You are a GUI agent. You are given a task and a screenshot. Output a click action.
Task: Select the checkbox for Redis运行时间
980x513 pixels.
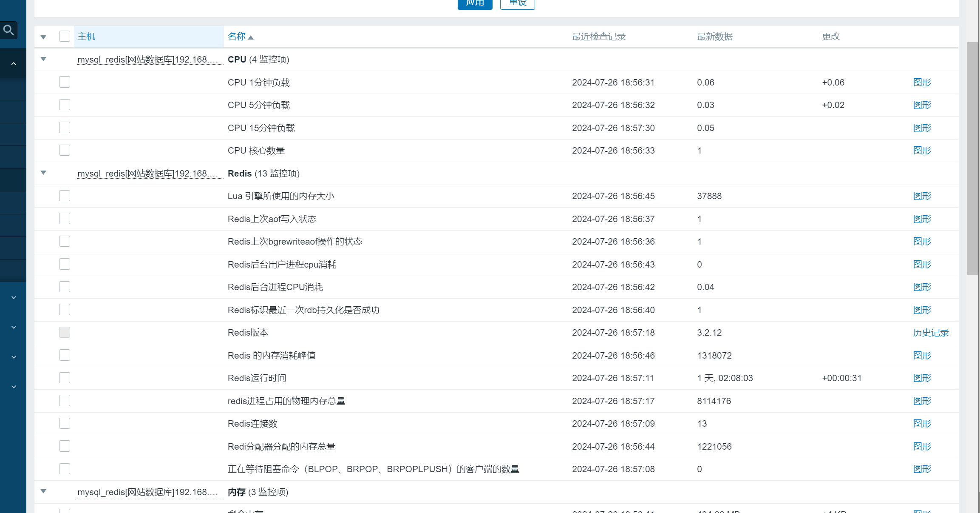point(65,378)
